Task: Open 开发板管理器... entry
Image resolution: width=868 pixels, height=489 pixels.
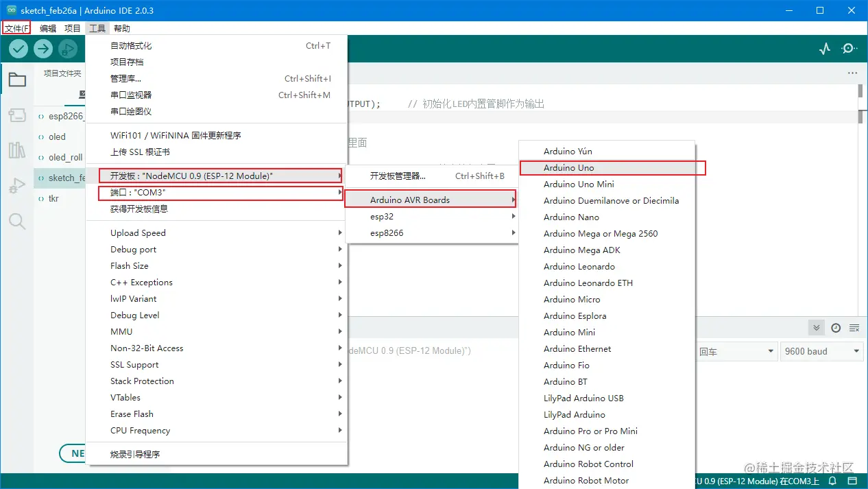Action: point(431,176)
